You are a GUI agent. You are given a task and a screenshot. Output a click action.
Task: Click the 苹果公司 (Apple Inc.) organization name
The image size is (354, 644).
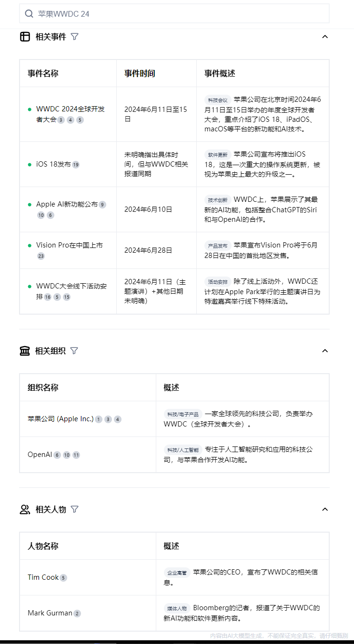tap(61, 419)
